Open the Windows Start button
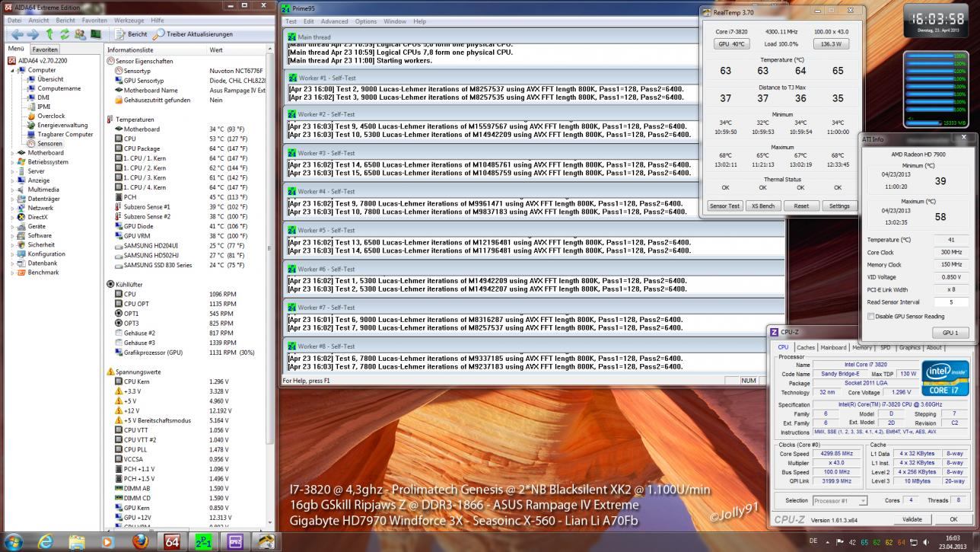 click(x=14, y=541)
